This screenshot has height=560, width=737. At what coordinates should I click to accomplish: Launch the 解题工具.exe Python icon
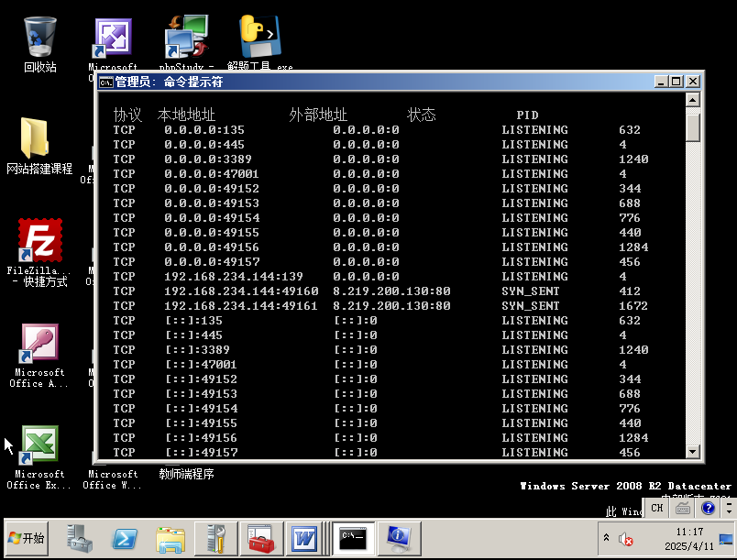260,37
